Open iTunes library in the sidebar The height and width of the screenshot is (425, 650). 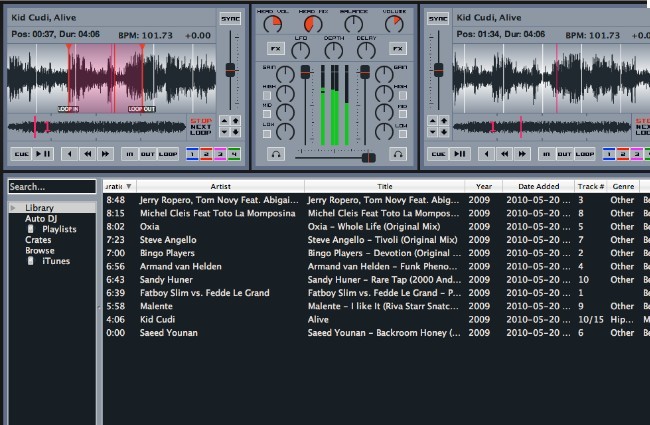pos(56,261)
